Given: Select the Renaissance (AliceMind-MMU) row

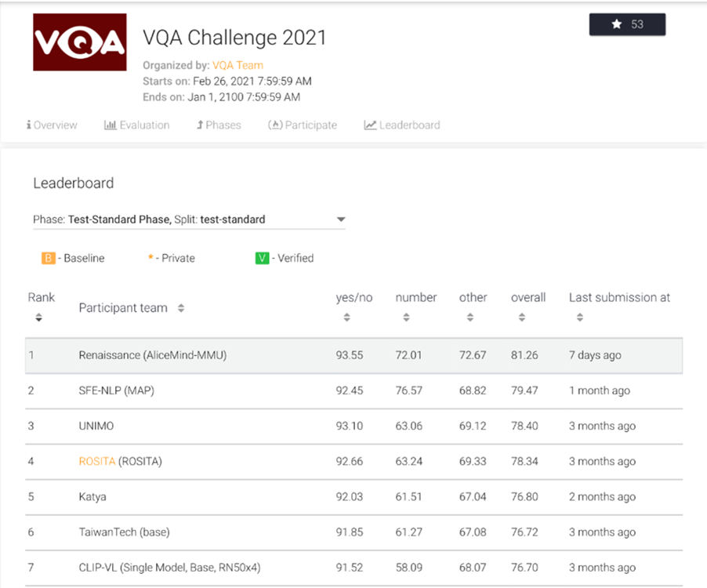Looking at the screenshot, I should tap(353, 355).
